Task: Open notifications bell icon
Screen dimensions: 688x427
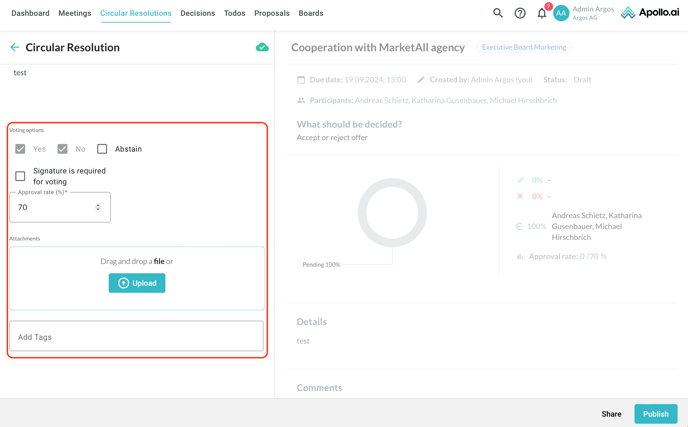Action: (542, 13)
